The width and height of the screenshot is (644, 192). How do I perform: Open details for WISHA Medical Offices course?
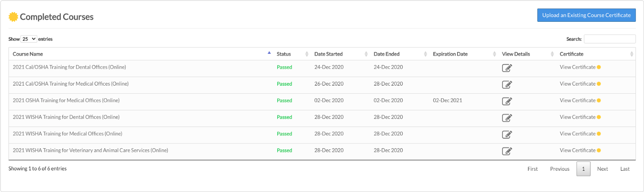507,135
